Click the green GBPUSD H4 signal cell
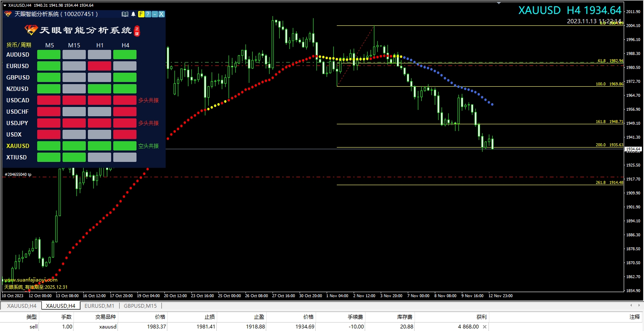This screenshot has height=331, width=644. point(125,77)
